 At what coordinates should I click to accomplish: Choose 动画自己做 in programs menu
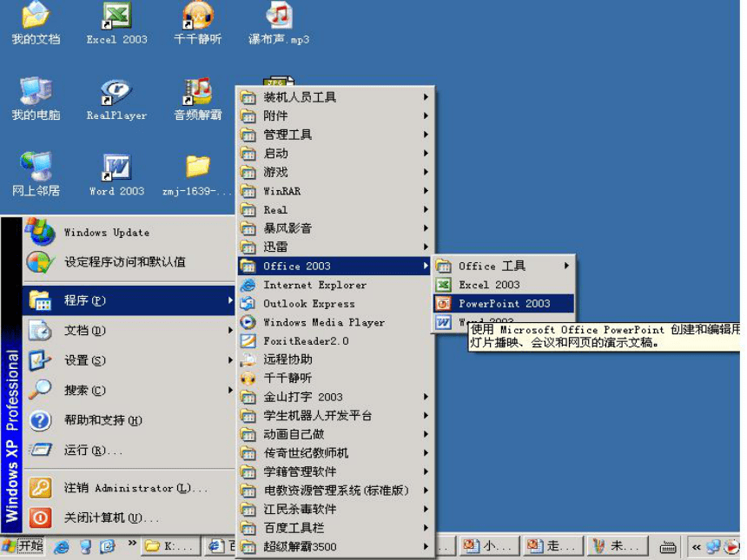point(334,434)
